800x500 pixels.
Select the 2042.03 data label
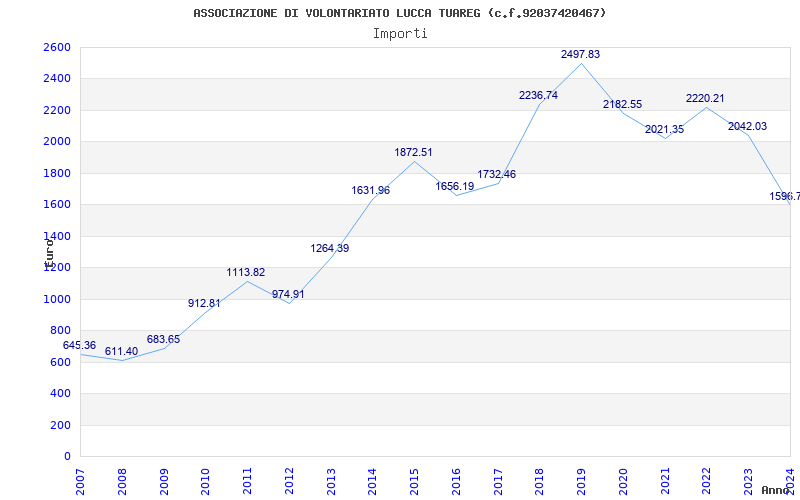tap(747, 127)
